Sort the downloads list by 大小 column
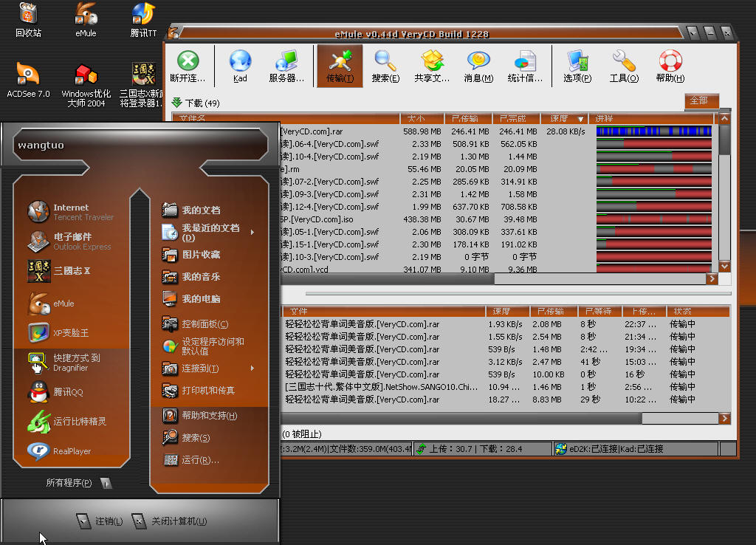 [422, 119]
